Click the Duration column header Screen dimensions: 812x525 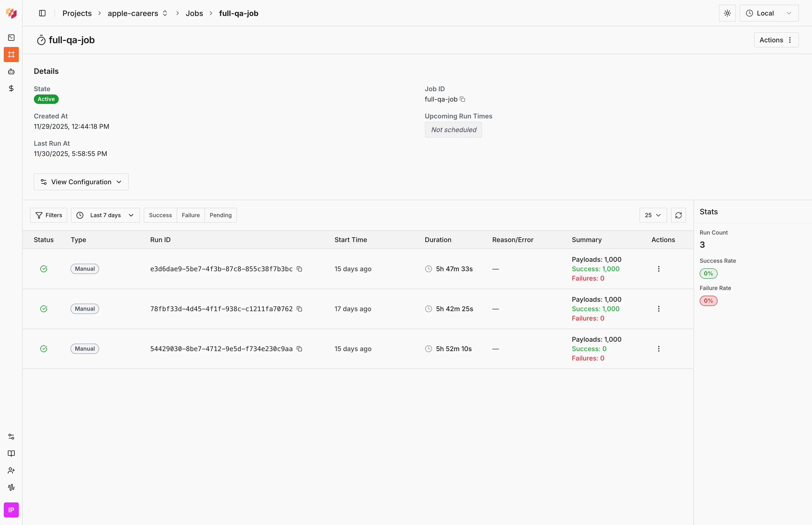coord(438,240)
